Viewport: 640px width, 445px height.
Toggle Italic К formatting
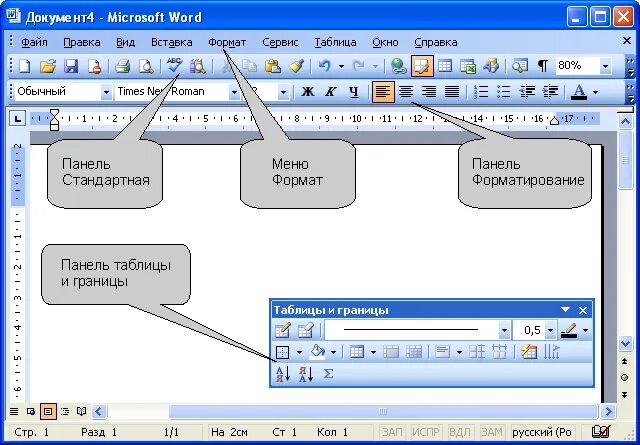[x=330, y=91]
